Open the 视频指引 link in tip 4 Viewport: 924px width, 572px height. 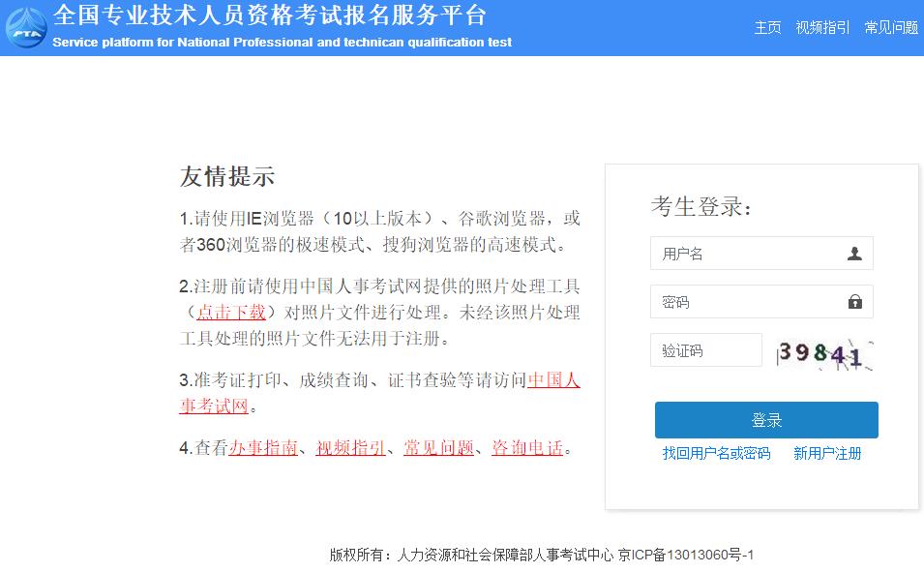tap(350, 448)
